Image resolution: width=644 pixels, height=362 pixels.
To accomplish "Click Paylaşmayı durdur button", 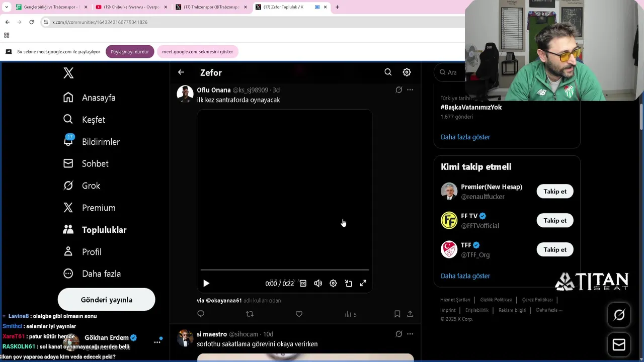I will coord(130,52).
